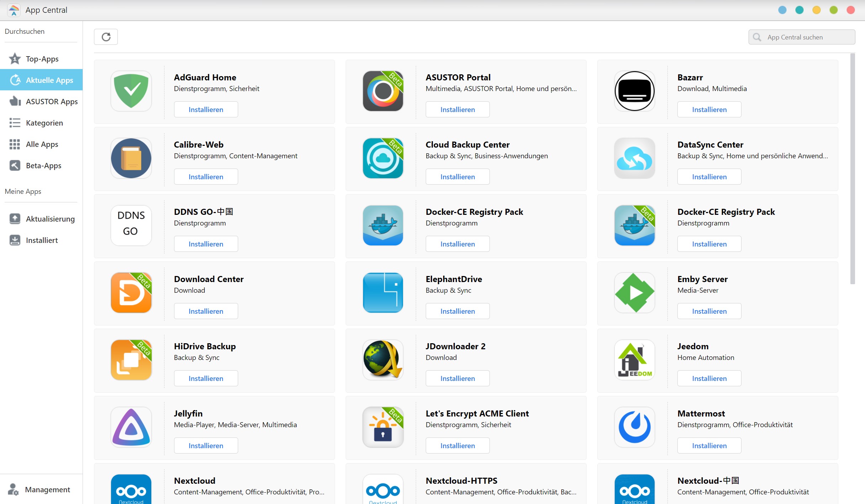Click the refresh icon button
Image resolution: width=865 pixels, height=504 pixels.
coord(106,37)
